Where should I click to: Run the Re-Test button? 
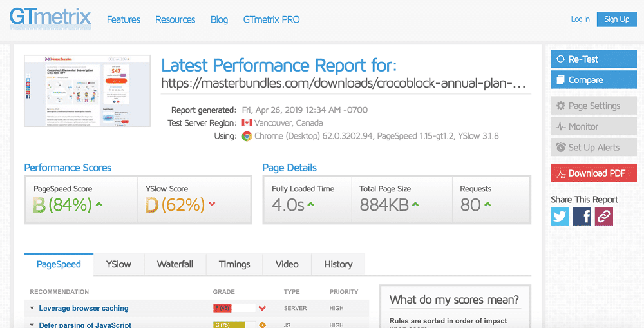tap(594, 59)
